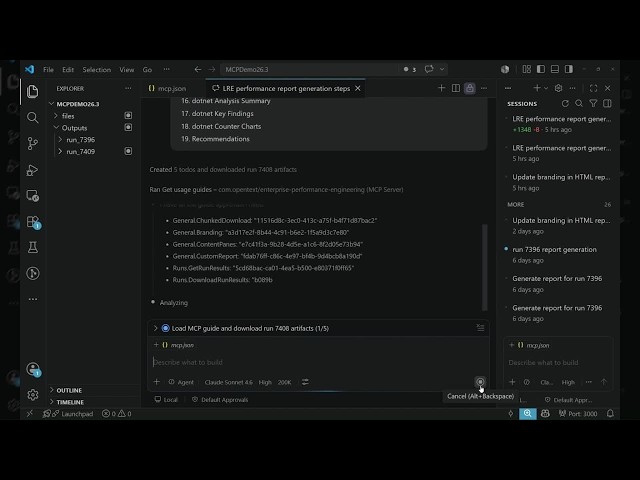Open the Edit menu

[68, 70]
